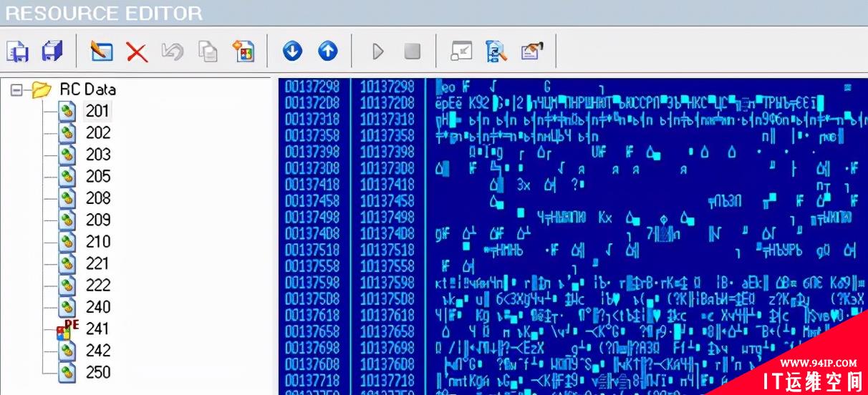Select resource 209 in tree
Screen dimensions: 868x395
pyautogui.click(x=98, y=220)
